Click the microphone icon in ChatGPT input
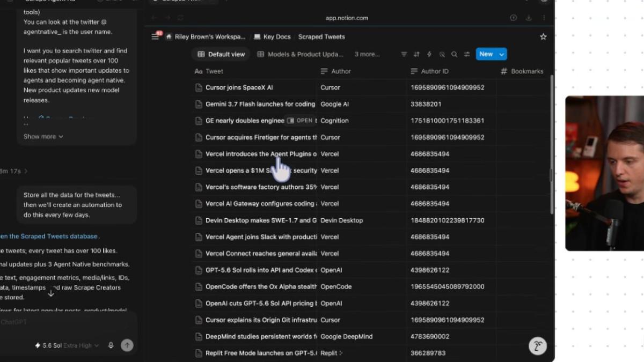This screenshot has width=644, height=362. point(111,345)
